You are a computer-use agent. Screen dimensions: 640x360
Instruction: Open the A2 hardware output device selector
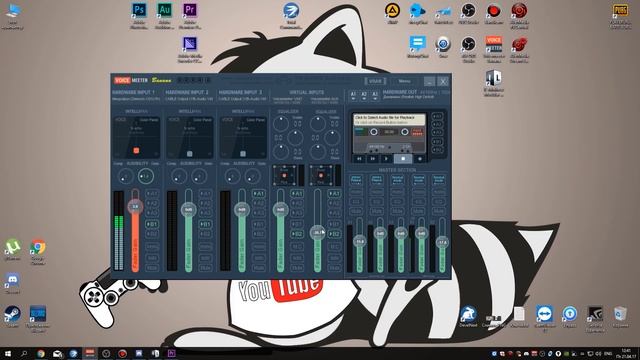point(364,96)
